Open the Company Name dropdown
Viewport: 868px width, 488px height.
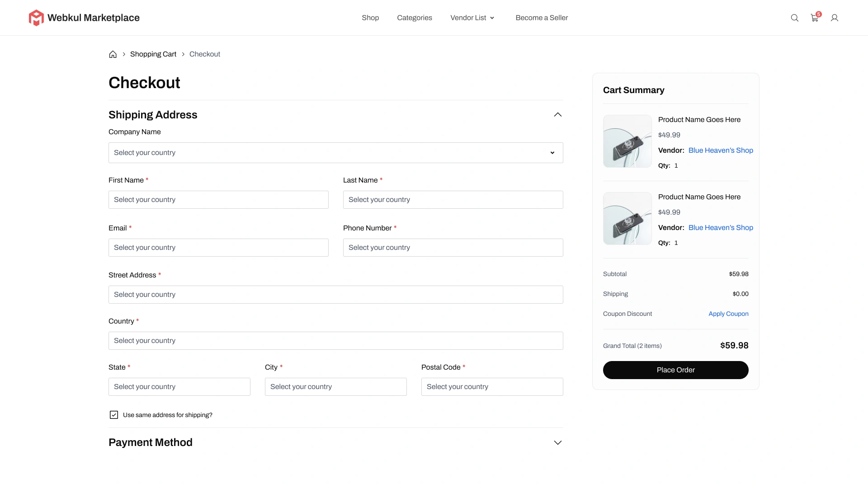click(x=336, y=153)
